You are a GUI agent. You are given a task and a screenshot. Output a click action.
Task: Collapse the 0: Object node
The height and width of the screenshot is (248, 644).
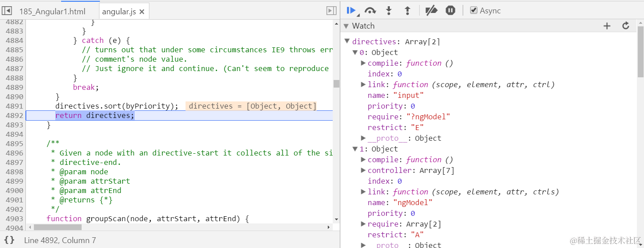point(355,52)
